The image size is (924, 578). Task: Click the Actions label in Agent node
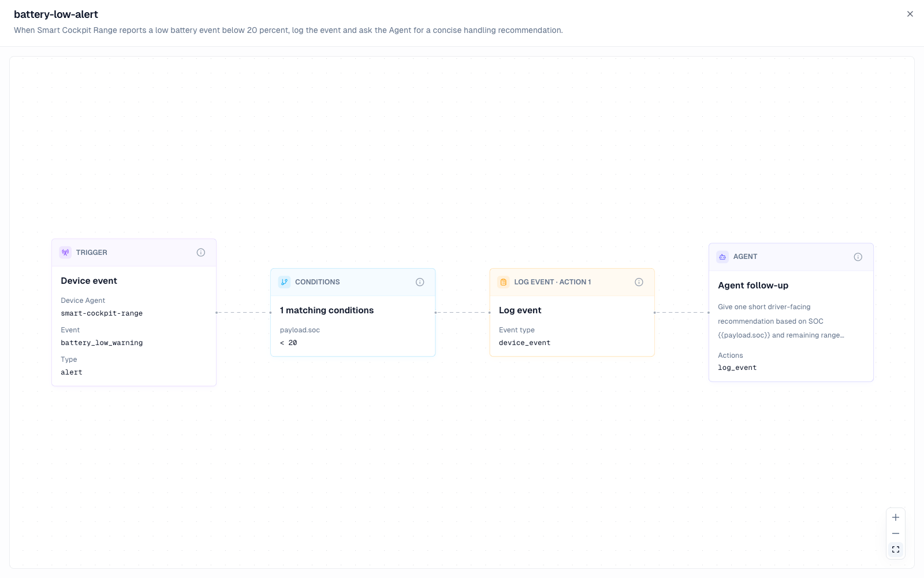pos(731,355)
